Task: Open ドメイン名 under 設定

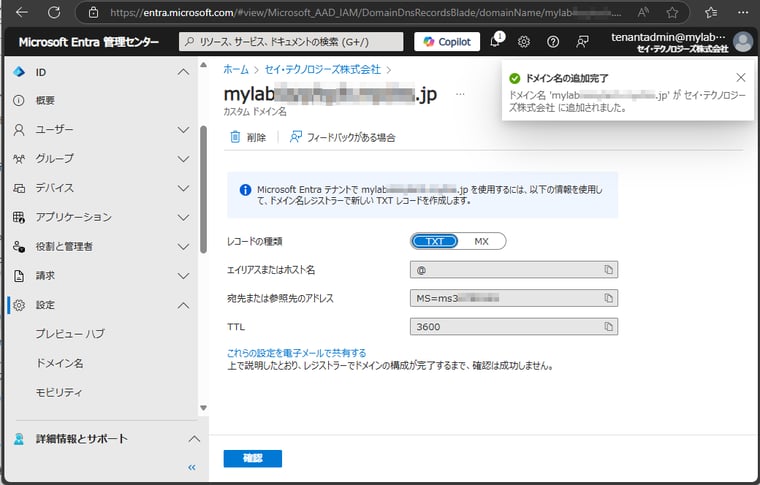Action: 59,363
